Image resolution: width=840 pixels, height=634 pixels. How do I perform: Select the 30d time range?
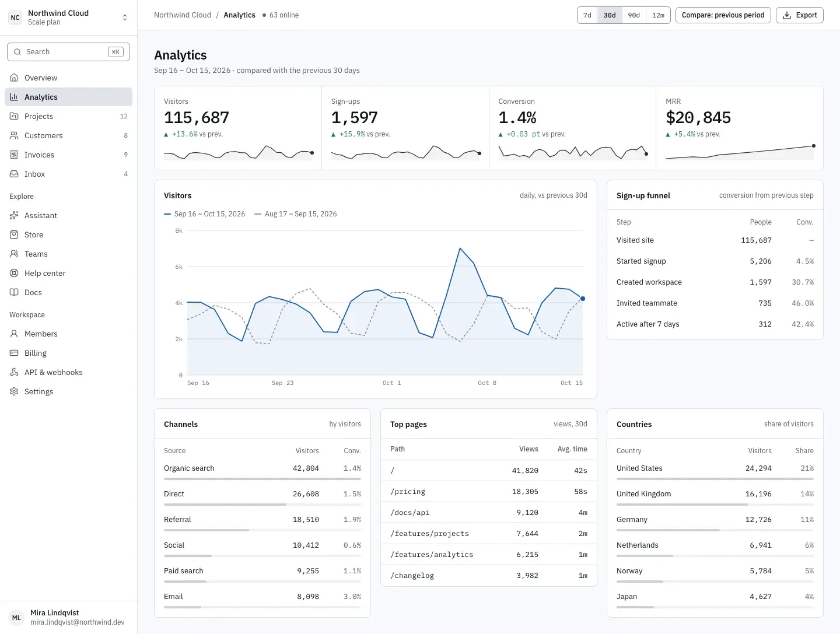click(x=610, y=15)
